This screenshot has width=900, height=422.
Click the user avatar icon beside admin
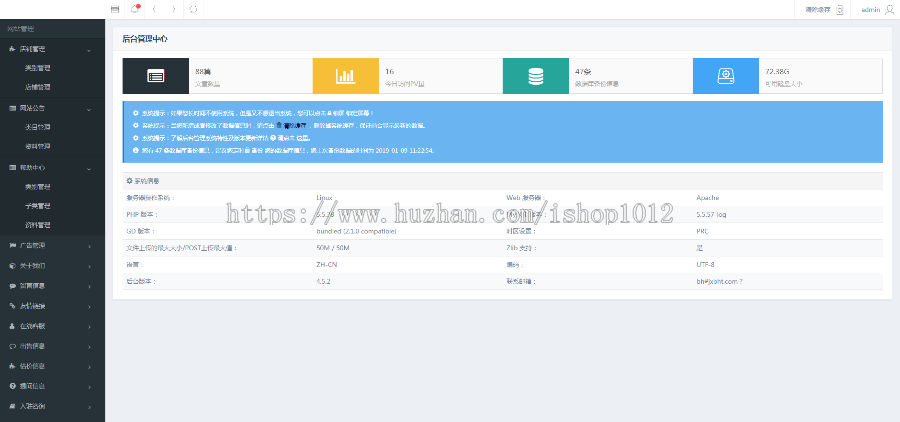[x=890, y=9]
